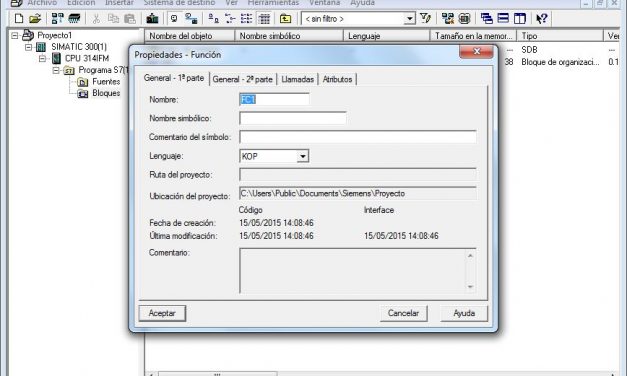Select the SDB entry in the list
This screenshot has height=376, width=627.
click(529, 50)
